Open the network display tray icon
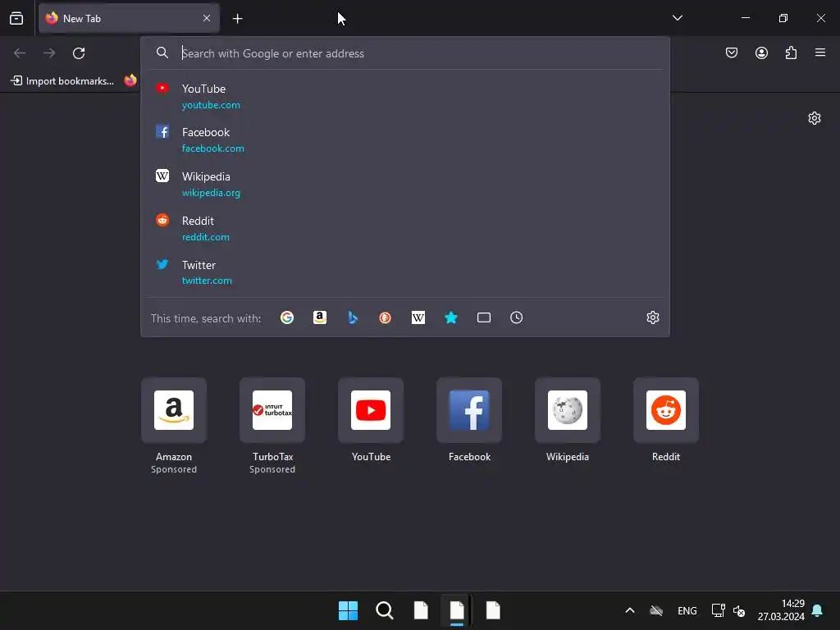 coord(718,610)
